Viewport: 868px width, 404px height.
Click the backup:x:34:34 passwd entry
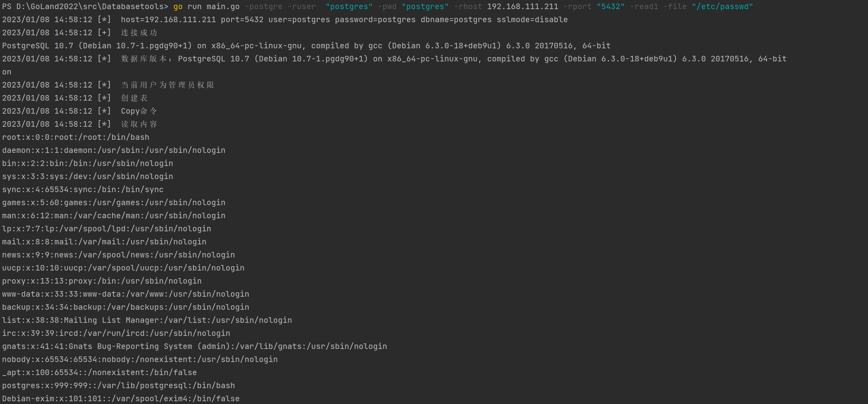[x=126, y=307]
